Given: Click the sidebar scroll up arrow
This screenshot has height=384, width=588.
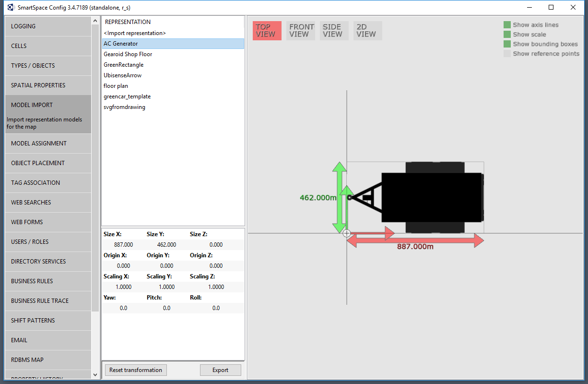Looking at the screenshot, I should click(x=95, y=21).
